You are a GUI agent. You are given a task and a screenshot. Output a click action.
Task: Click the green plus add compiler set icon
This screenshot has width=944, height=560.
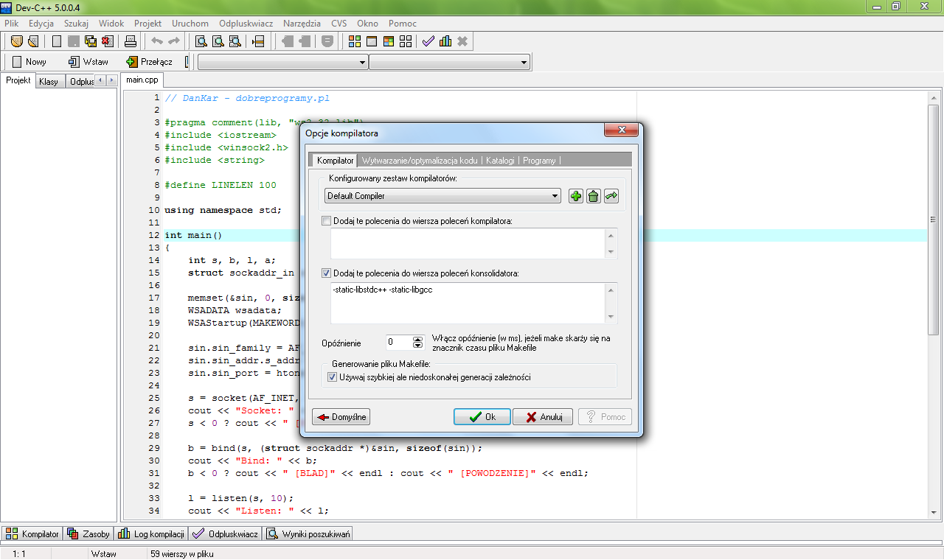[576, 197]
